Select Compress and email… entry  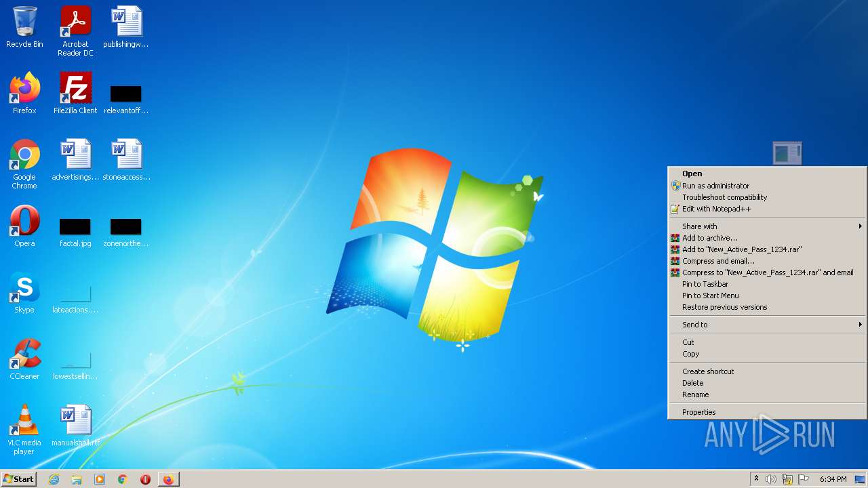(767, 261)
